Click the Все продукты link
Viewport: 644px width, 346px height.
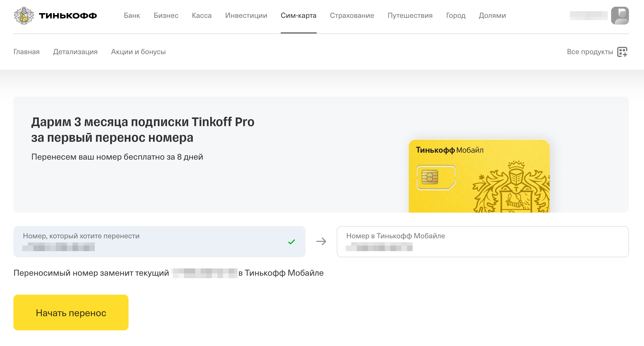pyautogui.click(x=590, y=52)
